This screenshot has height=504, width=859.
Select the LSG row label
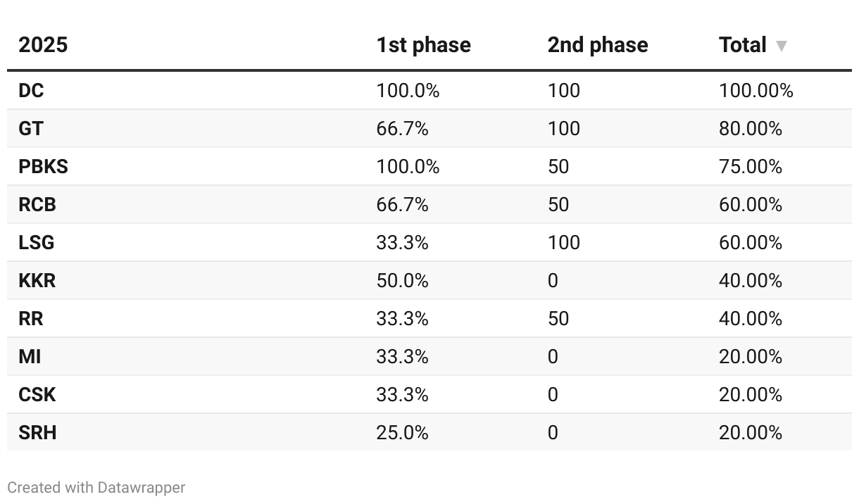click(37, 243)
